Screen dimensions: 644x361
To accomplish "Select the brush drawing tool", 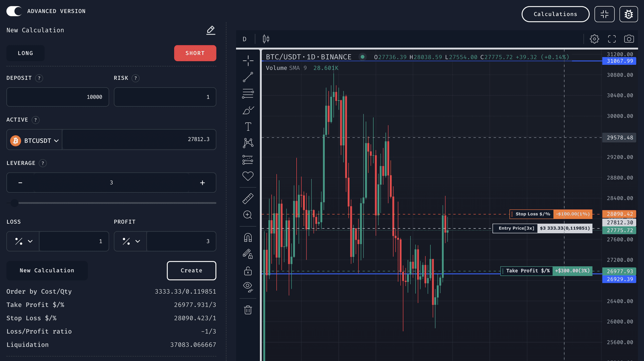I will (x=248, y=110).
